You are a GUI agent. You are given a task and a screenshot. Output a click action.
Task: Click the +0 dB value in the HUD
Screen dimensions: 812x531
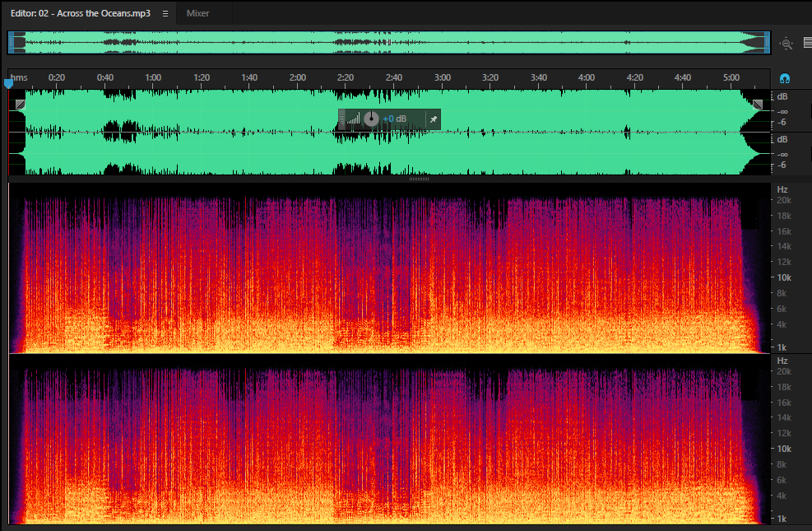pyautogui.click(x=395, y=119)
